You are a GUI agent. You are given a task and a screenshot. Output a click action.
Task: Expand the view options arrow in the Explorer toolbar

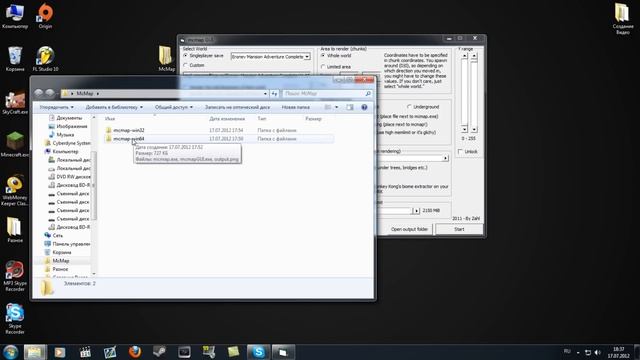(x=337, y=107)
